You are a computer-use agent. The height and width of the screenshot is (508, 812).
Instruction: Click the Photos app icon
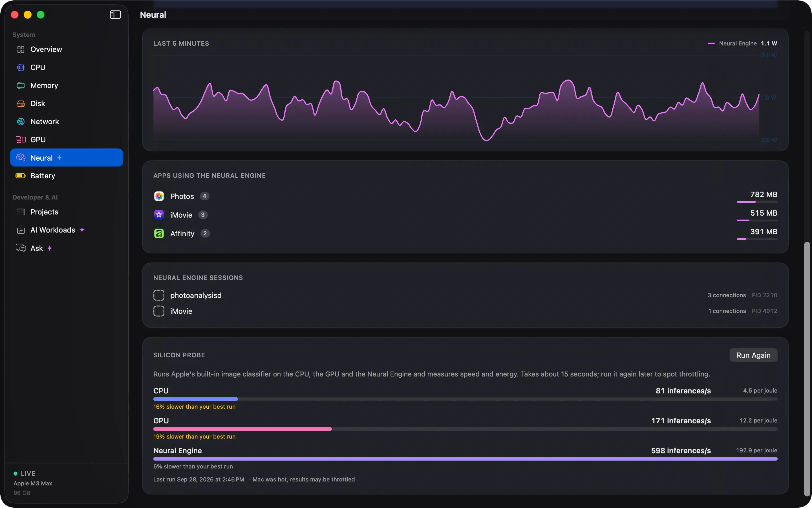(159, 196)
